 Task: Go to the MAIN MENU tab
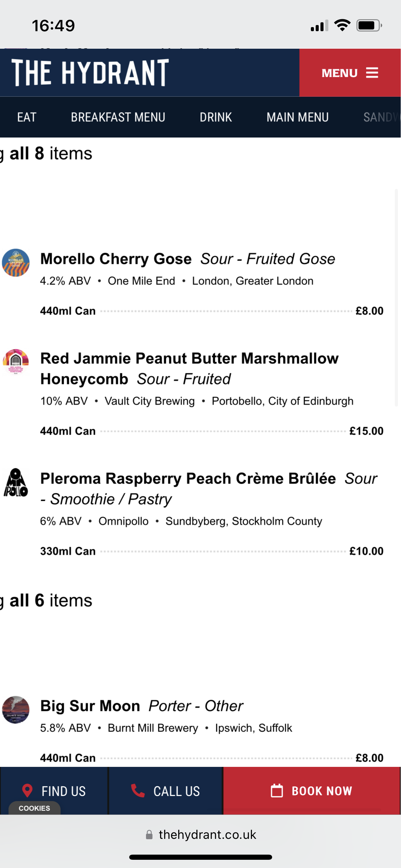pos(297,117)
